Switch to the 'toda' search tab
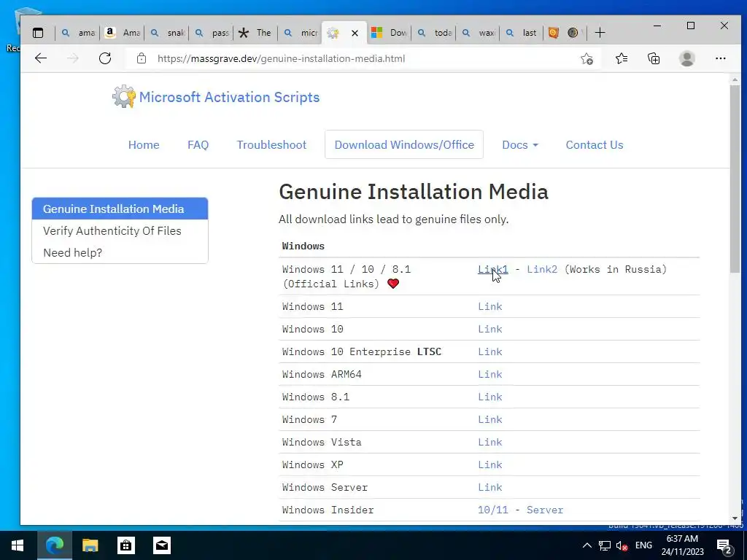The height and width of the screenshot is (560, 747). [x=434, y=33]
